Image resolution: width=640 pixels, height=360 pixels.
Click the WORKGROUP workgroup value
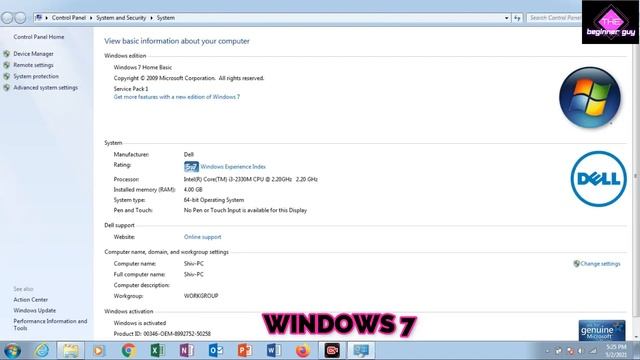pos(201,296)
